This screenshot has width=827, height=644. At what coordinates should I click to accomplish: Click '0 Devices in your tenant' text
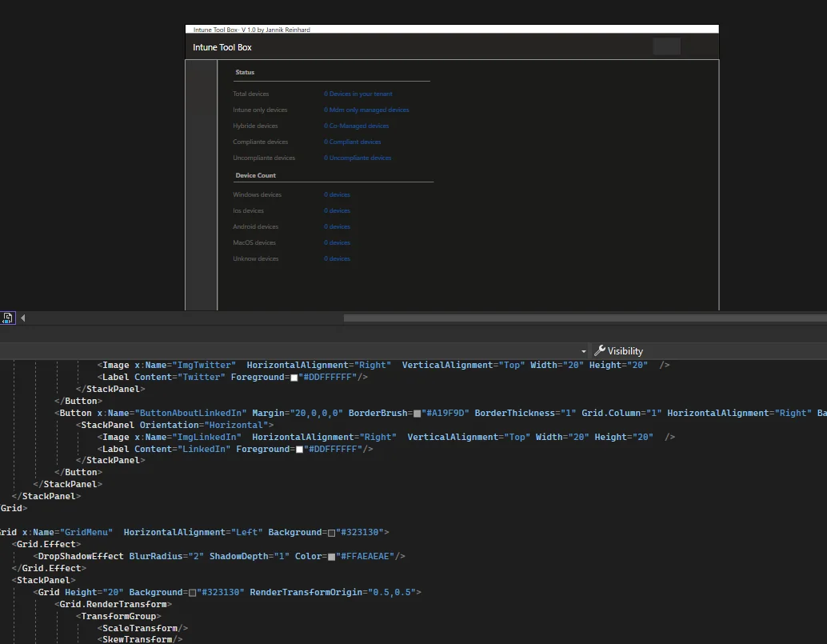tap(358, 94)
